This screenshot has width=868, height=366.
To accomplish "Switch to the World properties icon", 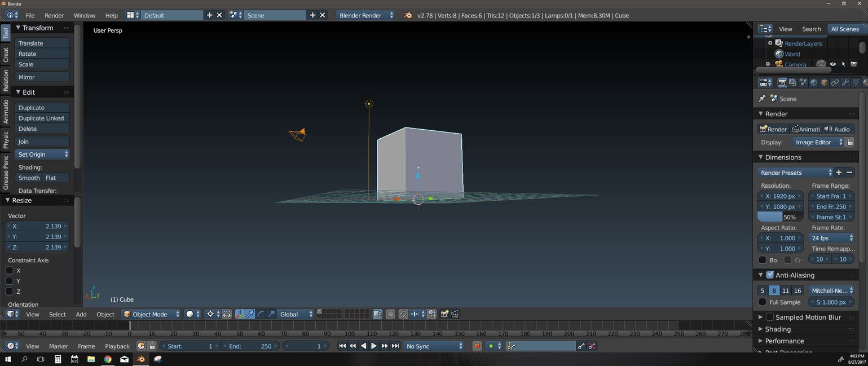I will (813, 82).
